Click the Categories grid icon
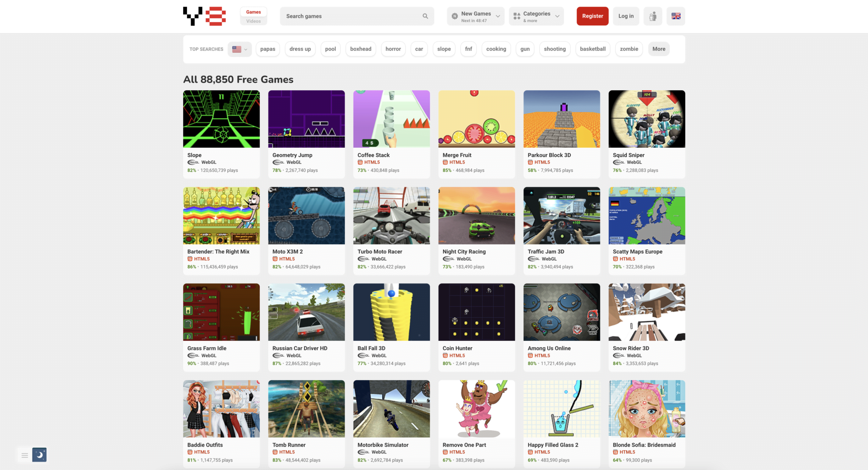The image size is (868, 470). [x=517, y=16]
